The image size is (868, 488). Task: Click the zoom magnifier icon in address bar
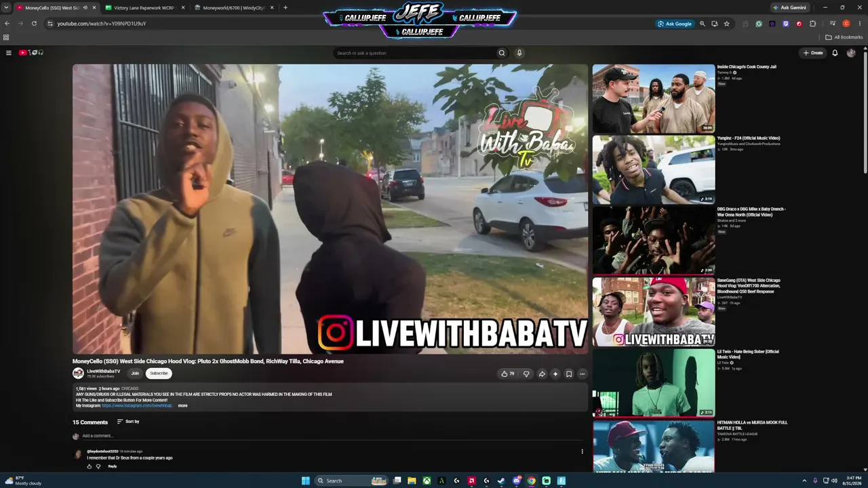703,24
